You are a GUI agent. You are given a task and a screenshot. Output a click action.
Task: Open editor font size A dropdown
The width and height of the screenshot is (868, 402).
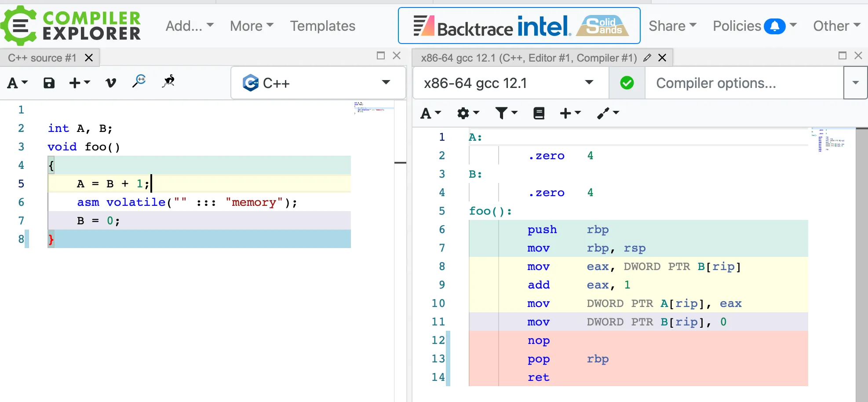(x=18, y=83)
